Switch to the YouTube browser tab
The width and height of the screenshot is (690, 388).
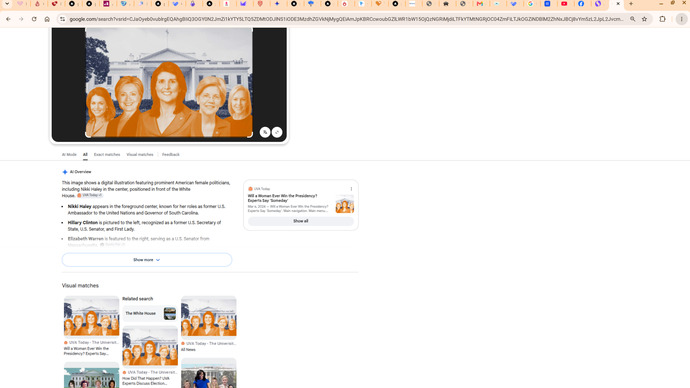tap(564, 4)
